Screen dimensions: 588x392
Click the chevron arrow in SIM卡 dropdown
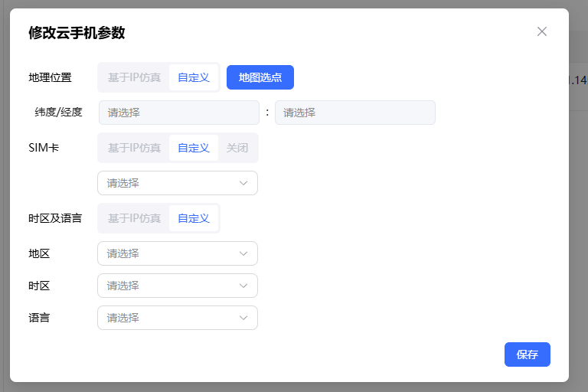click(243, 183)
